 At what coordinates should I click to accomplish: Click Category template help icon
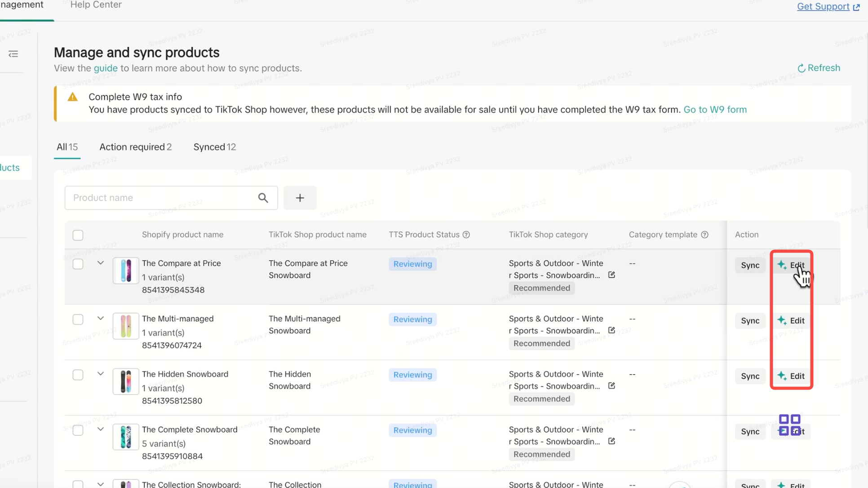[x=704, y=235]
